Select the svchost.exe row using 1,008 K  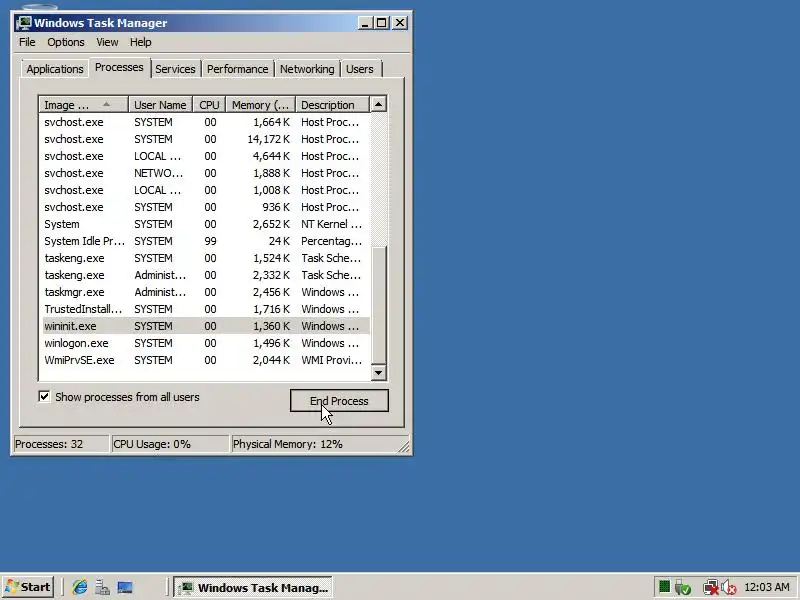pos(205,190)
